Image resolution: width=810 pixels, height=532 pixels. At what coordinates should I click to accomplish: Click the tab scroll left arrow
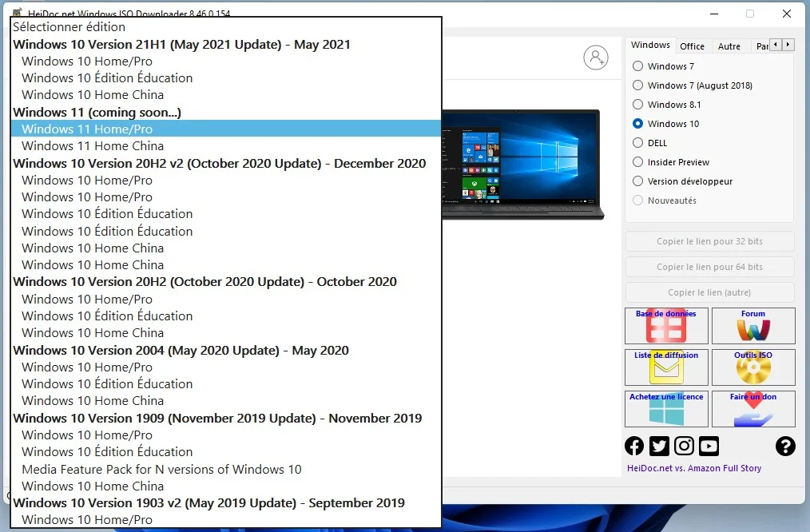click(776, 45)
